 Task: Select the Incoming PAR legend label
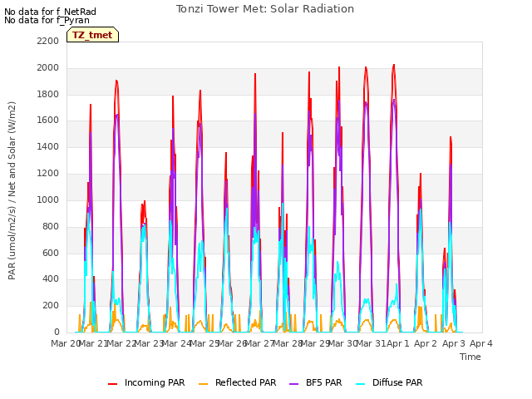[155, 382]
